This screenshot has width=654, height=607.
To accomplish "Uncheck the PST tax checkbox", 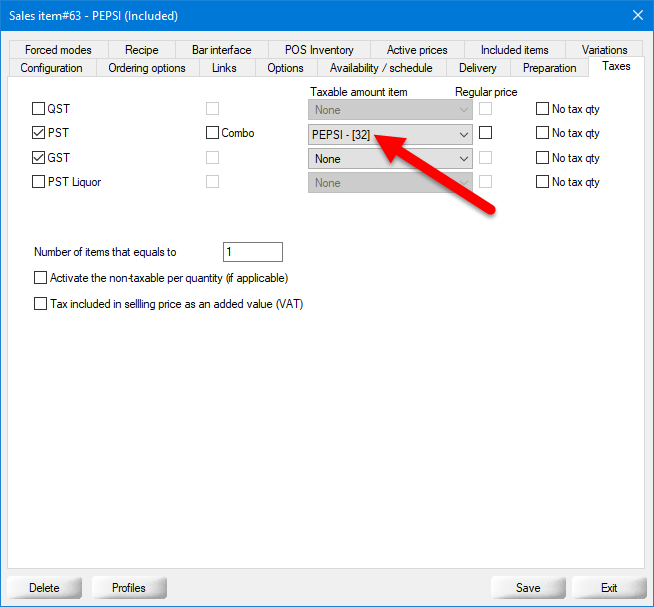I will coord(39,133).
